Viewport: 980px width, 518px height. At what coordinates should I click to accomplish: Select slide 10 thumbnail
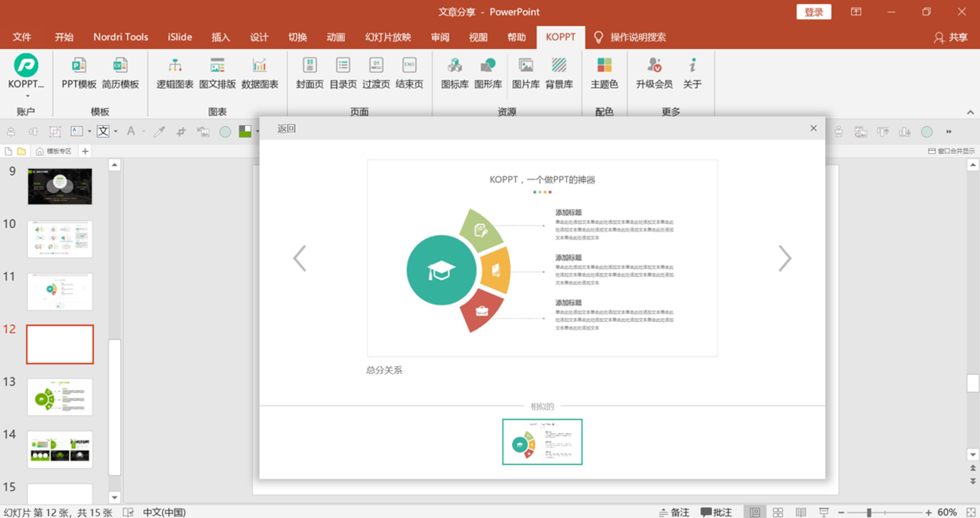(60, 239)
